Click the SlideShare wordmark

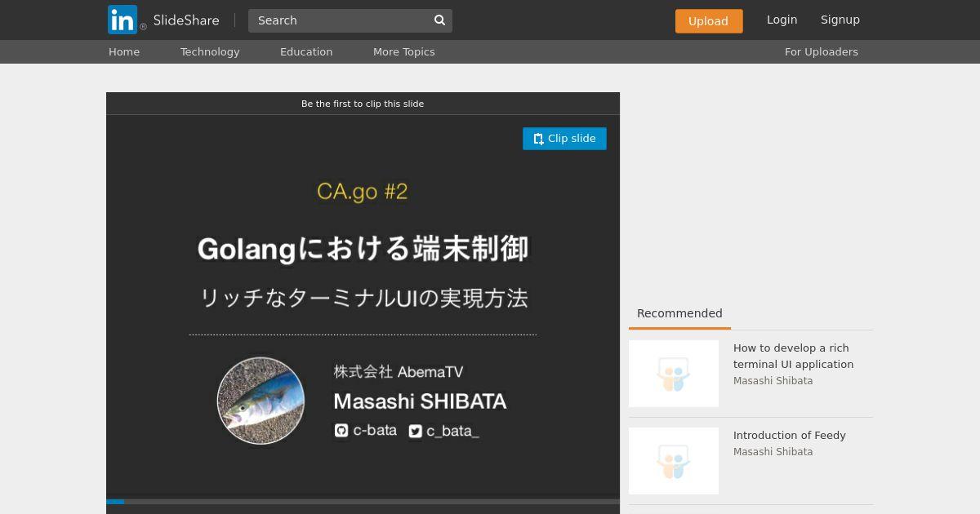[x=186, y=20]
